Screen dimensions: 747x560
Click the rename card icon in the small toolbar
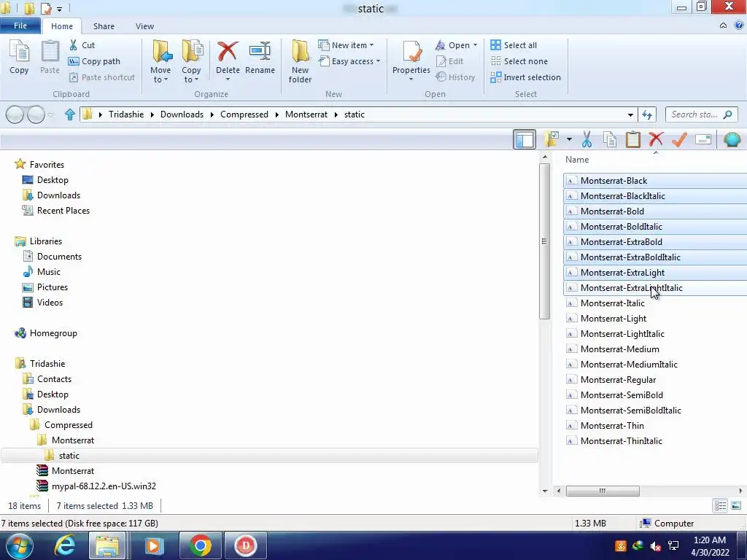703,139
